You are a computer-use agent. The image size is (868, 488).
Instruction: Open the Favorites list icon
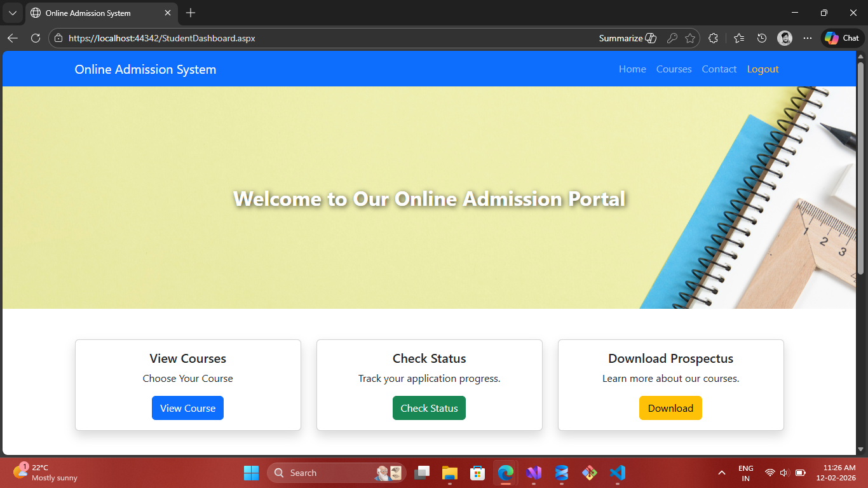[738, 38]
